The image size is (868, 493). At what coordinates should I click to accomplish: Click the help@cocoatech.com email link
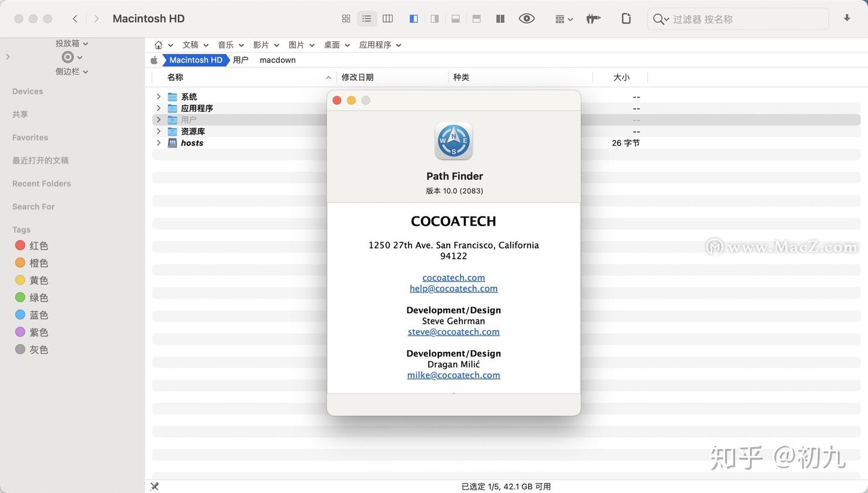(x=453, y=289)
